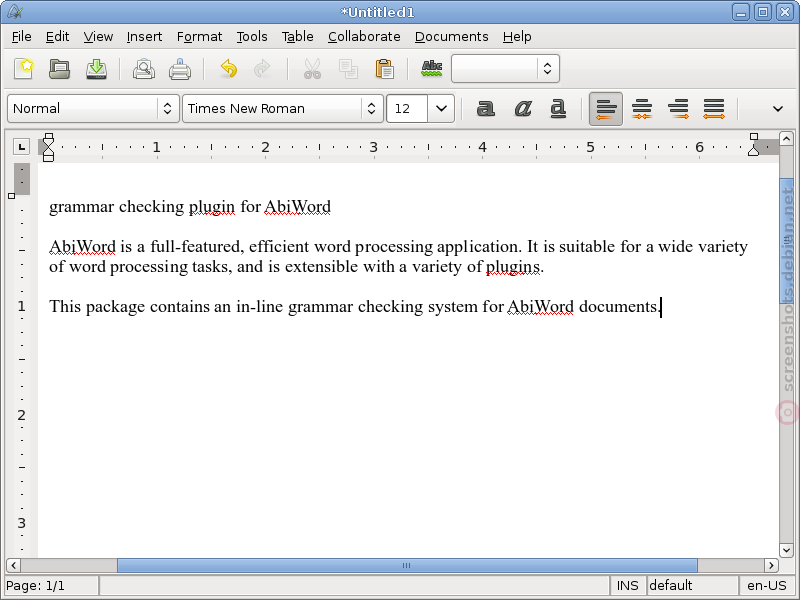Click the horizontal scrollbar thumb
The width and height of the screenshot is (800, 600).
coord(407,565)
